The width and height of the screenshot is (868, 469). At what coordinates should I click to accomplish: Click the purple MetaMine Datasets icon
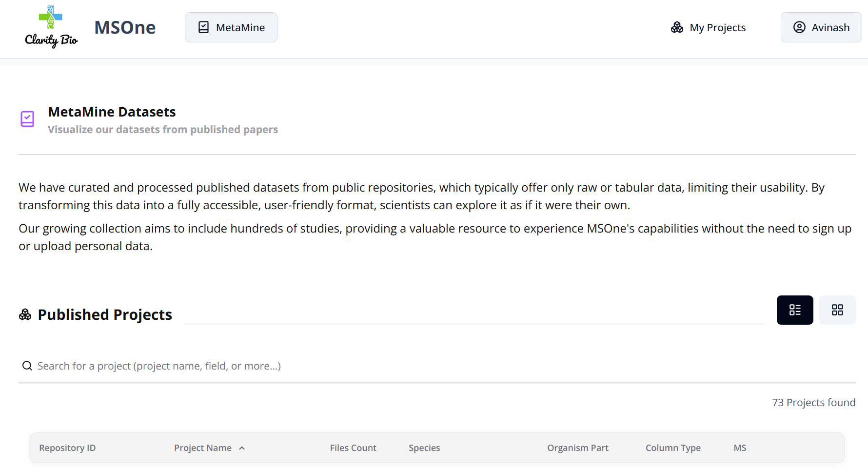coord(27,119)
